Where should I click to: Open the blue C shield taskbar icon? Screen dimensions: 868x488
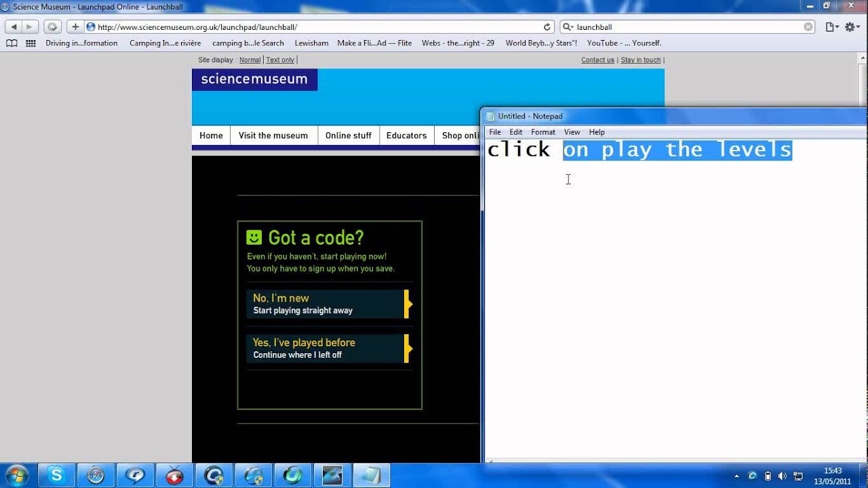[x=214, y=476]
